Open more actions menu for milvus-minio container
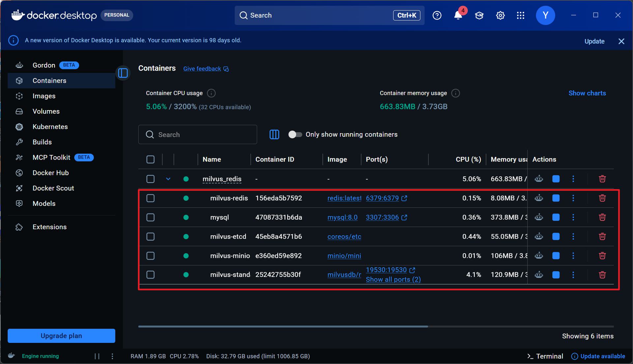This screenshot has height=364, width=633. click(573, 256)
